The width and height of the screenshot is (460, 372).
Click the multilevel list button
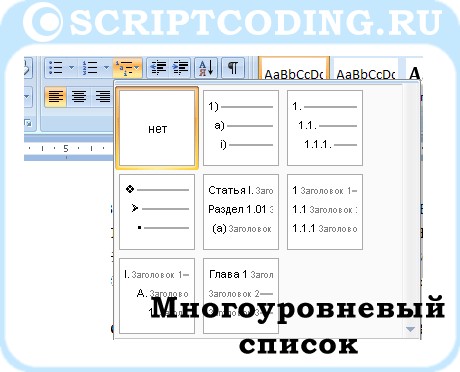(x=128, y=68)
